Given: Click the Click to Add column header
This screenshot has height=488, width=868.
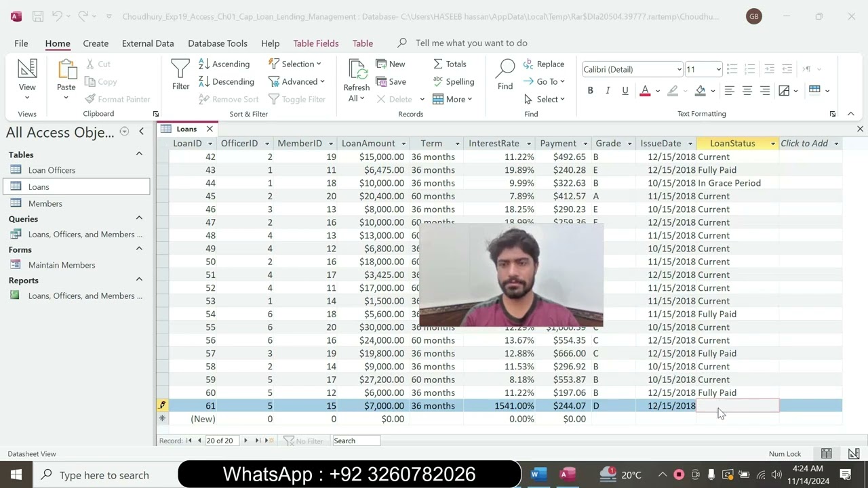Looking at the screenshot, I should (810, 144).
